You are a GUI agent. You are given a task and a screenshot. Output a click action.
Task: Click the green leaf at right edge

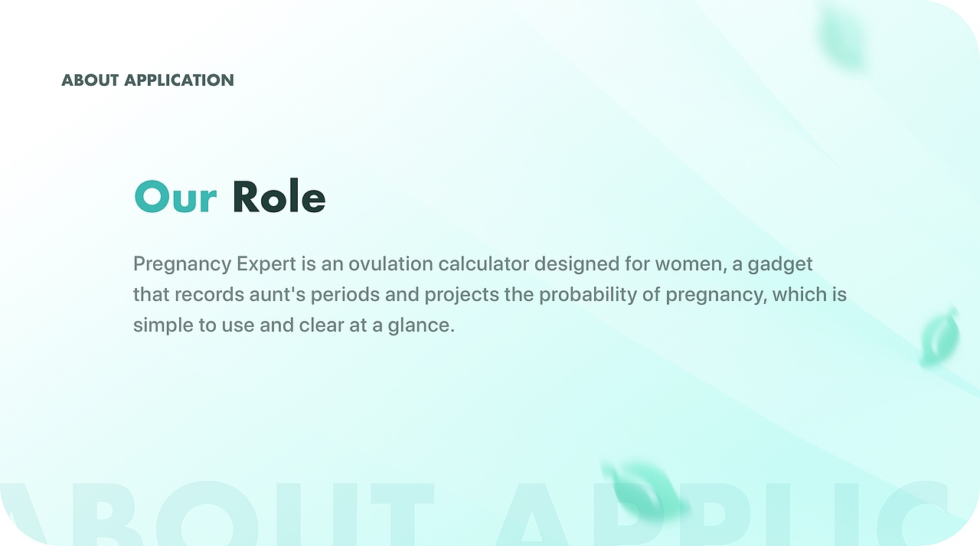(939, 338)
